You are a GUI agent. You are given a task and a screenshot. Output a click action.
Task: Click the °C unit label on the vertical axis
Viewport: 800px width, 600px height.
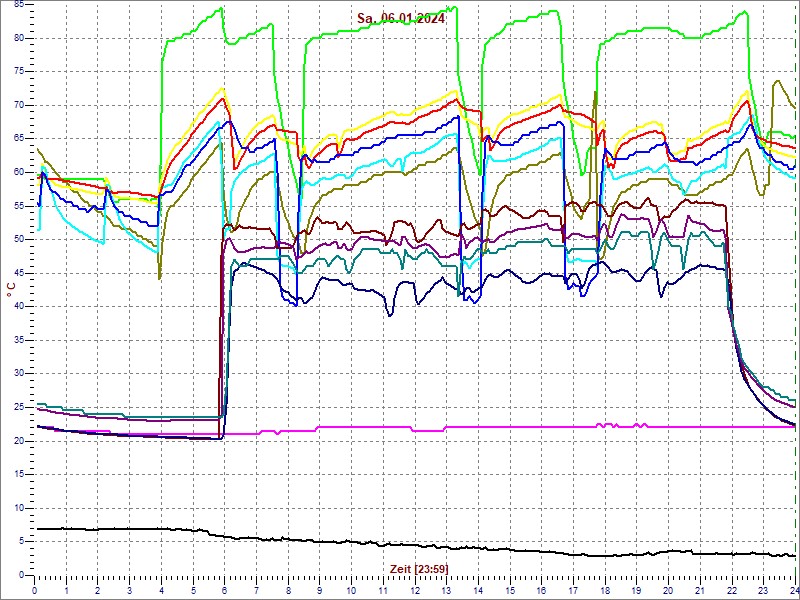tap(10, 291)
